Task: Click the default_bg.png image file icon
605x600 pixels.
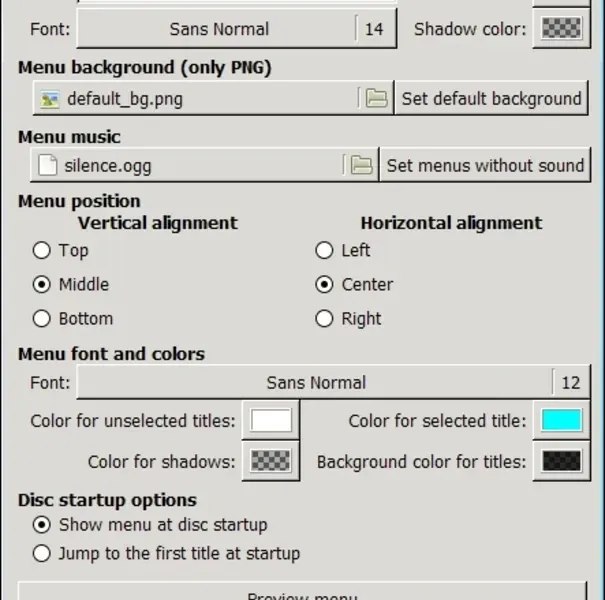Action: (x=50, y=98)
